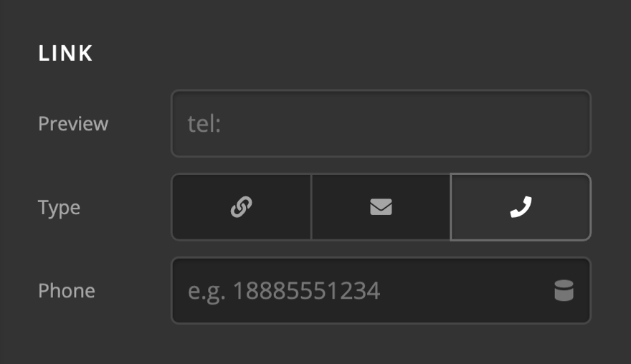This screenshot has height=364, width=631.
Task: Open dynamic content via the database icon
Action: 564,291
